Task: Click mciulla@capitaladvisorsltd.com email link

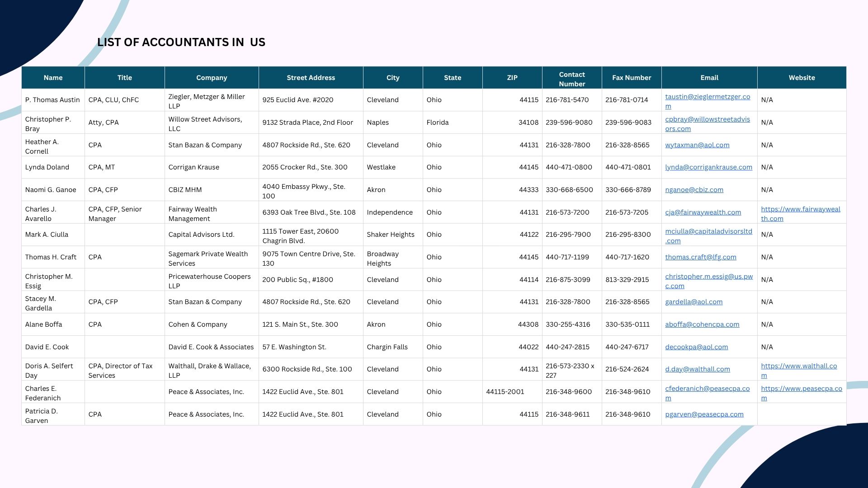Action: (x=708, y=231)
